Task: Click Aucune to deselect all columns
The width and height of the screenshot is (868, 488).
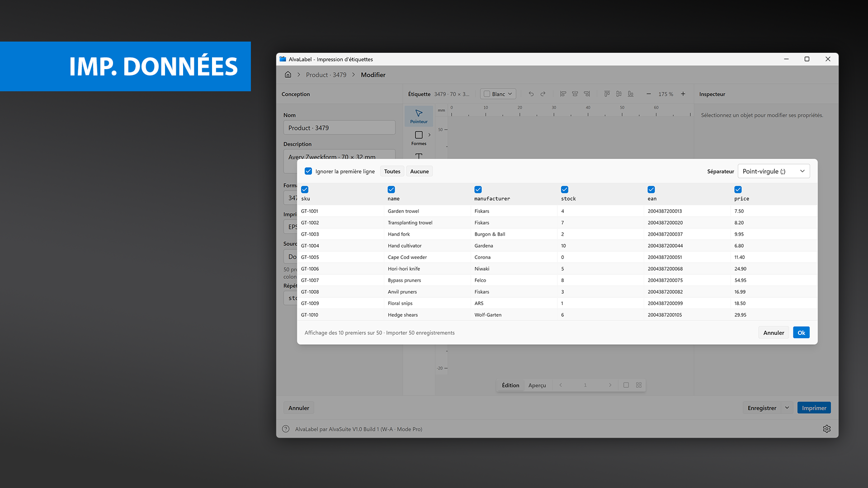Action: pyautogui.click(x=419, y=171)
